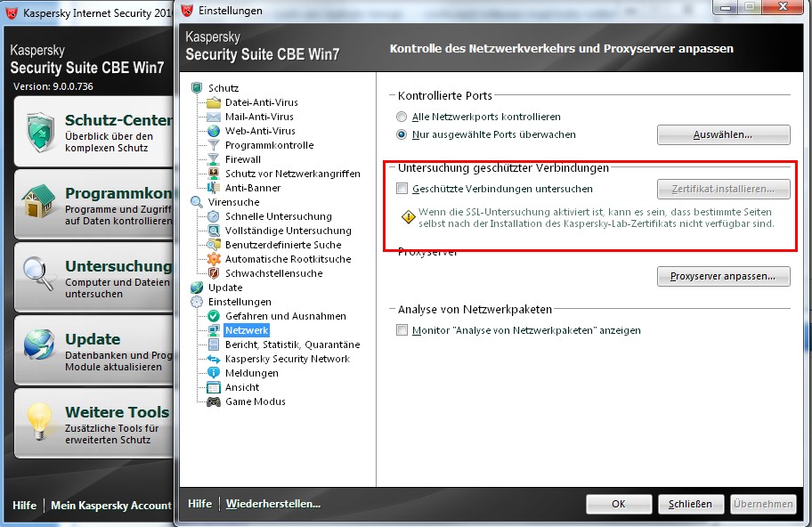Click the Schutz-Center green shield icon
The width and height of the screenshot is (812, 527).
tap(40, 132)
